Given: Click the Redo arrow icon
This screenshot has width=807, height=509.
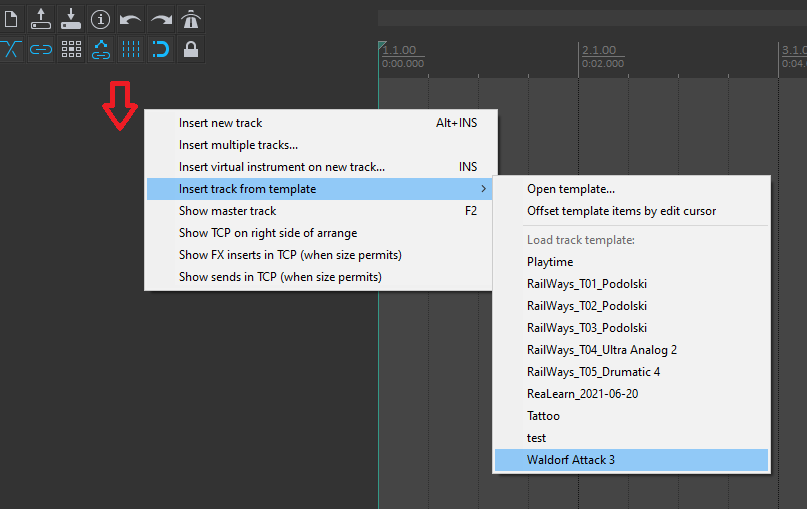Looking at the screenshot, I should click(x=161, y=18).
